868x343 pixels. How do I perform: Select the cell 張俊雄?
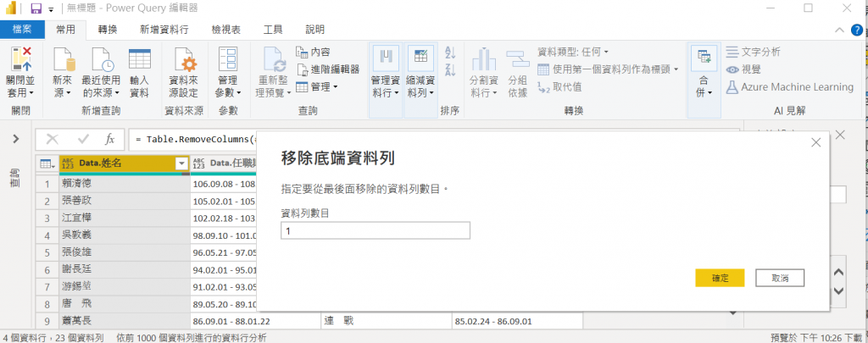click(x=124, y=252)
